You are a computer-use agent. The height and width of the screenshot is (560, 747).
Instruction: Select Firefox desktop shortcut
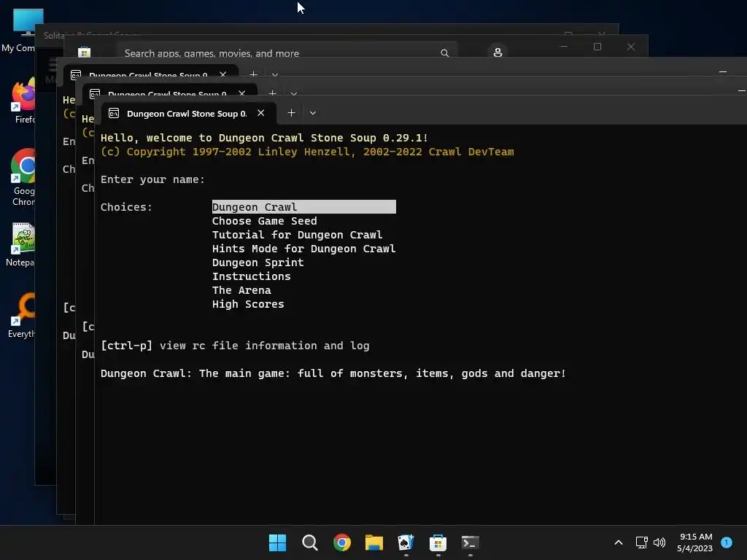pyautogui.click(x=23, y=102)
